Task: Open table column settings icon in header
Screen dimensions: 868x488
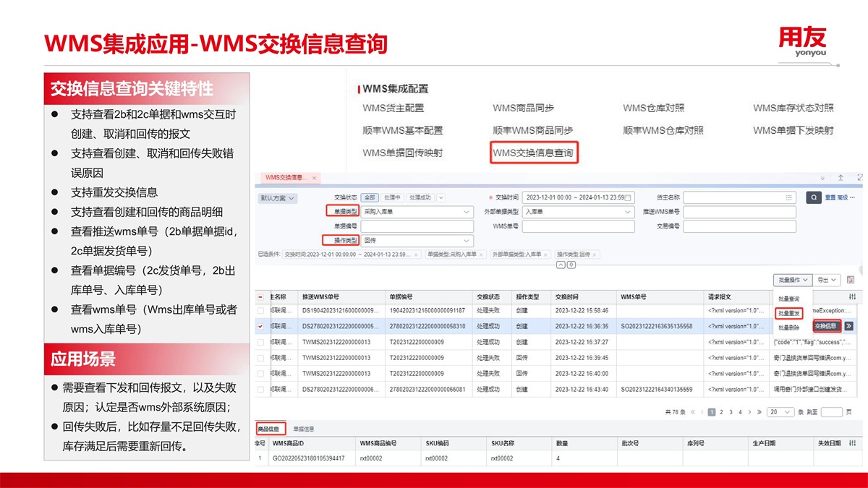Action: click(x=851, y=297)
